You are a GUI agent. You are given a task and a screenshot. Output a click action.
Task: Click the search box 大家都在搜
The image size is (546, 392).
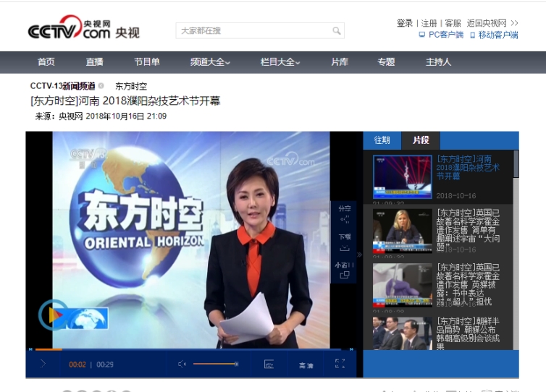pos(260,30)
